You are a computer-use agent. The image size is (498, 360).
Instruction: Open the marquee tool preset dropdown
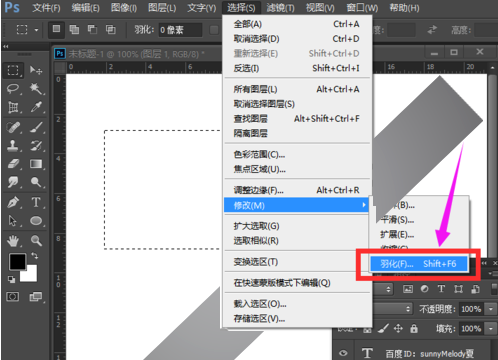point(36,30)
